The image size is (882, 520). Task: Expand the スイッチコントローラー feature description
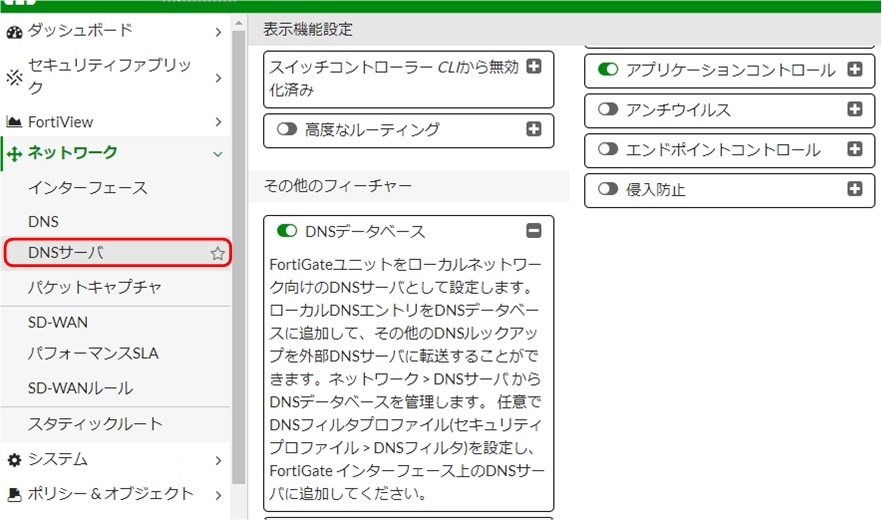coord(534,66)
